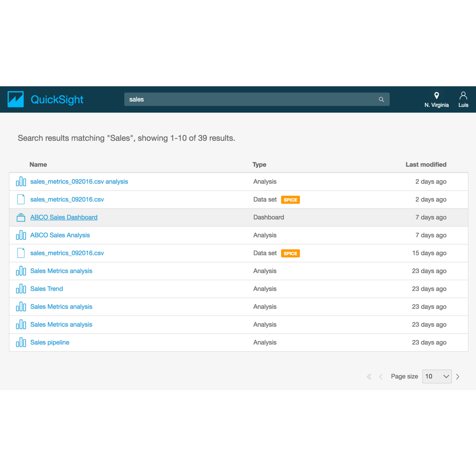Image resolution: width=476 pixels, height=476 pixels.
Task: Click the analysis icon beside ABCO Sales Analysis
Action: click(21, 235)
